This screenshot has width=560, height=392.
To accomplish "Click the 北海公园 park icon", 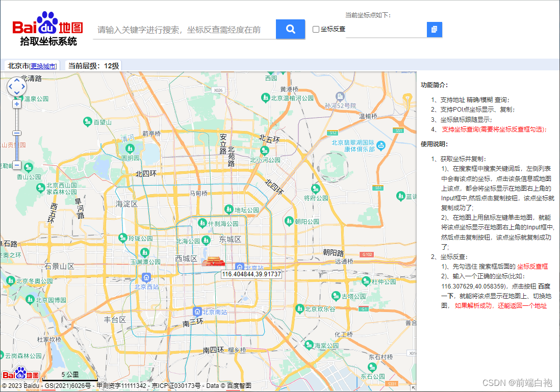I will click(x=206, y=240).
